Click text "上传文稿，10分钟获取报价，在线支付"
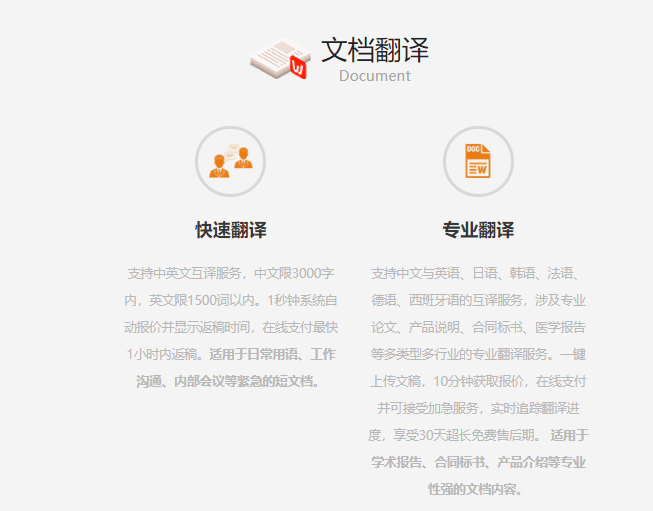This screenshot has height=511, width=653. pos(478,381)
